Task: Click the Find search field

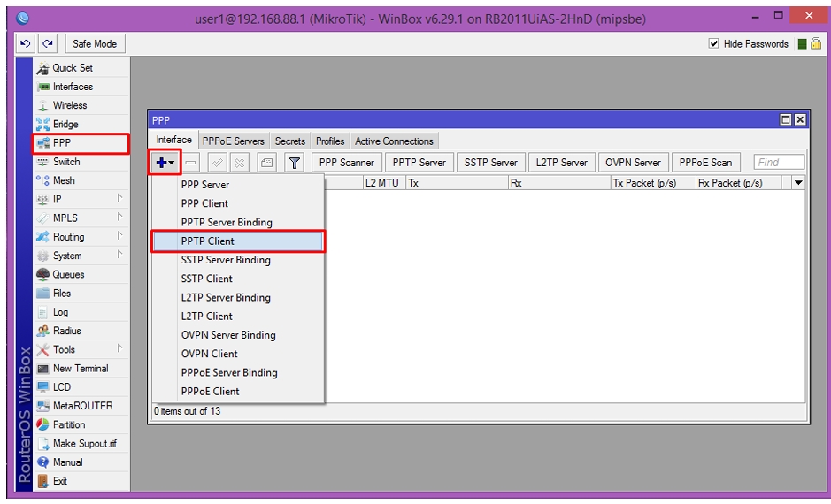Action: click(779, 163)
